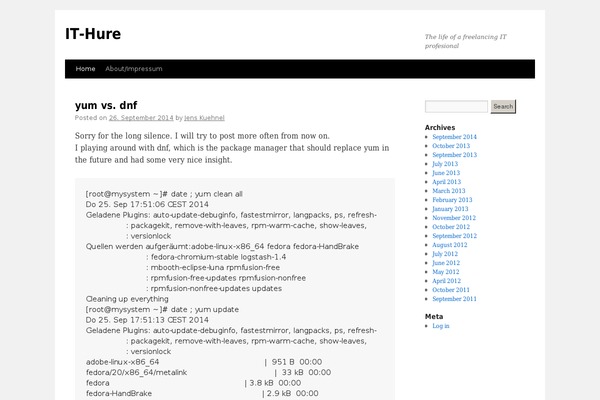Viewport: 600px width, 400px height.
Task: Open the October 2012 archive
Action: [x=451, y=227]
